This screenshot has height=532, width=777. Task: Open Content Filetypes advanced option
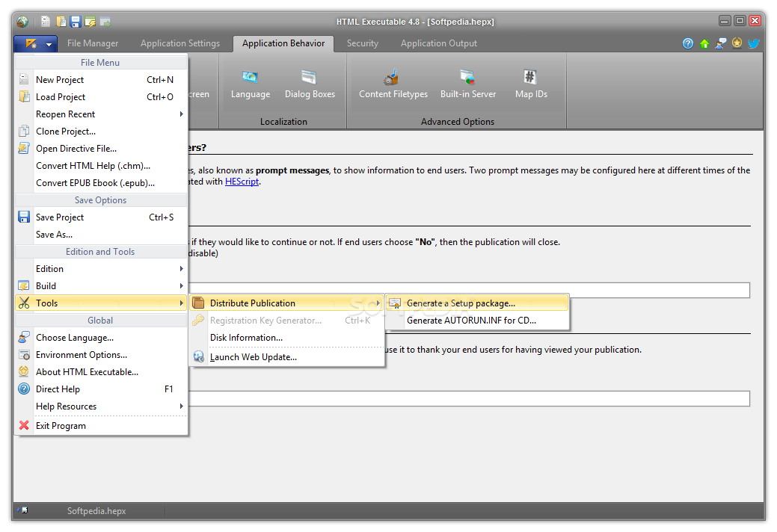point(393,84)
